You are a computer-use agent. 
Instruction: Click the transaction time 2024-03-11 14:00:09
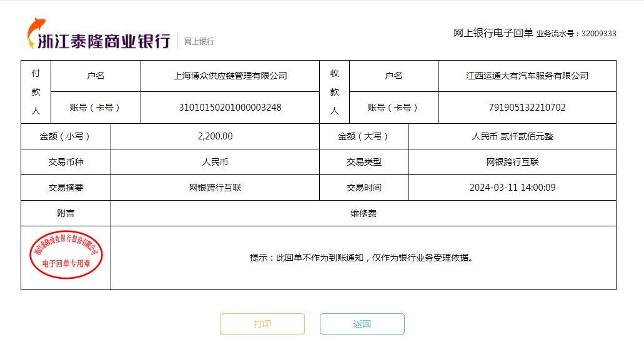512,188
